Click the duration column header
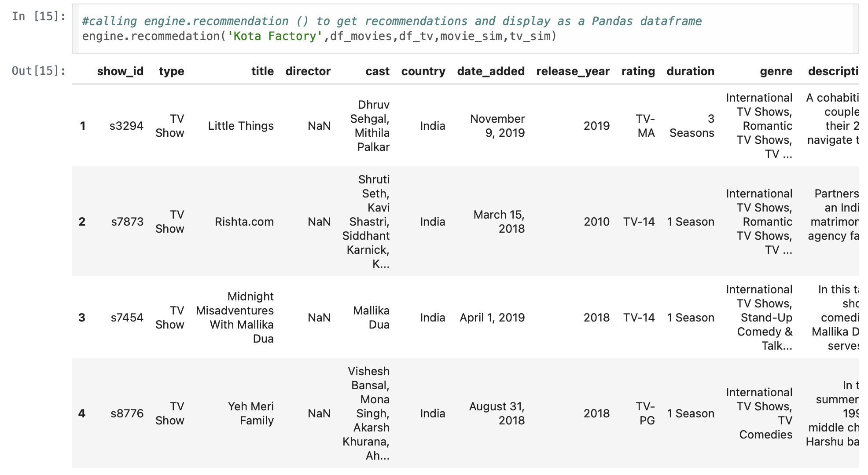The width and height of the screenshot is (868, 475). 690,71
